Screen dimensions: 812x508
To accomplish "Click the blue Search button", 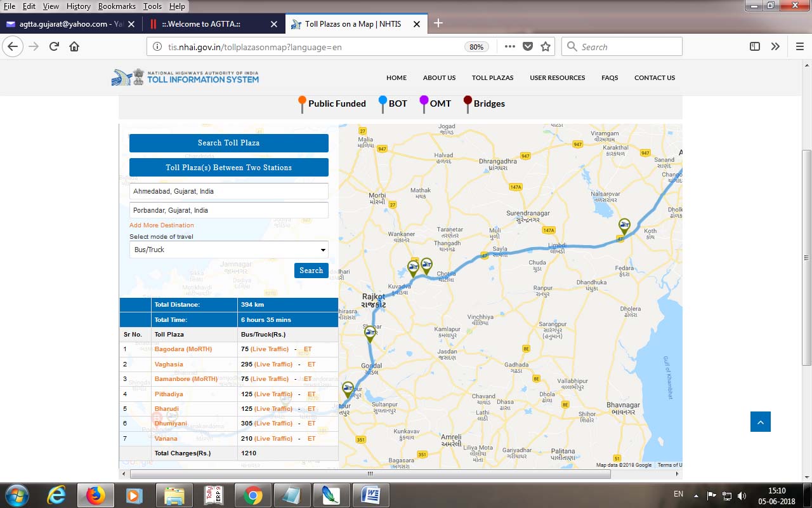I will [311, 271].
